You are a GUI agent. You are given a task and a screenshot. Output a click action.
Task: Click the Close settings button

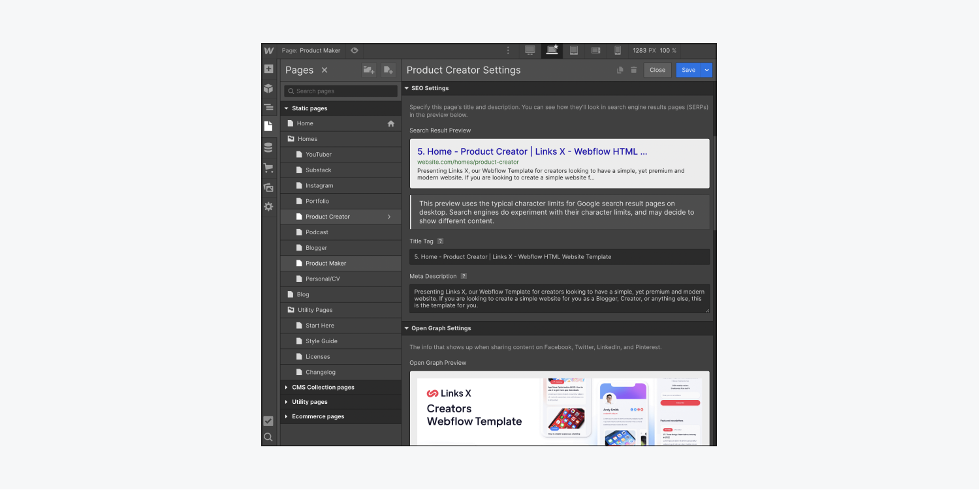657,70
